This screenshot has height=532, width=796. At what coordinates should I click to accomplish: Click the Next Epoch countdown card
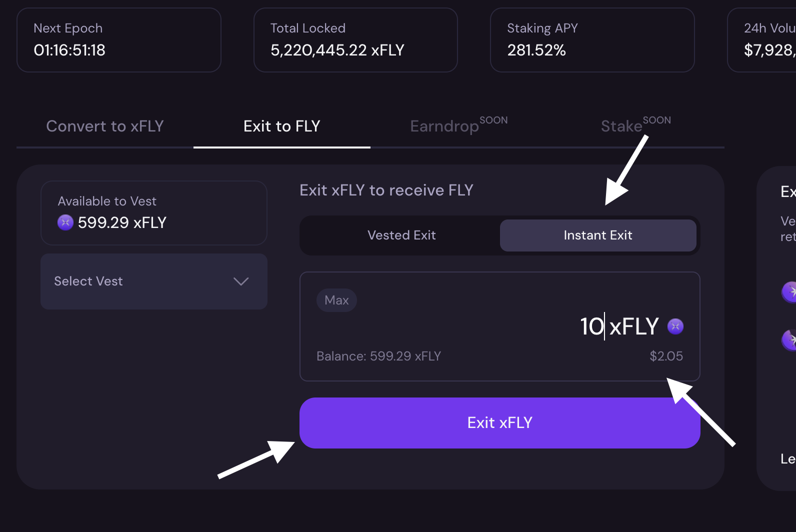pos(119,40)
